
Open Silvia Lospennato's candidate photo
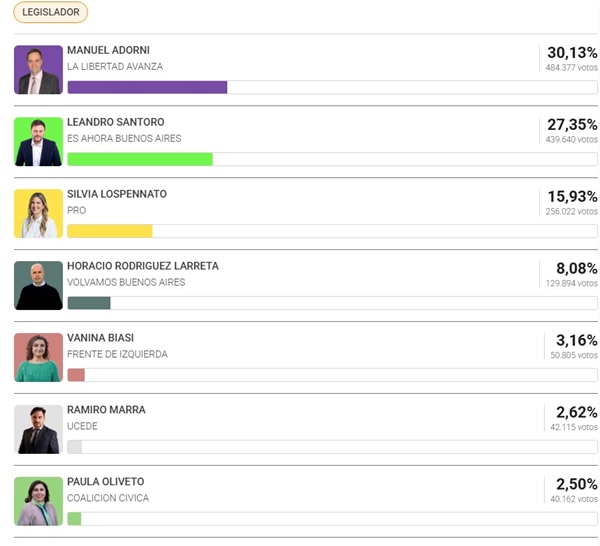(x=38, y=214)
